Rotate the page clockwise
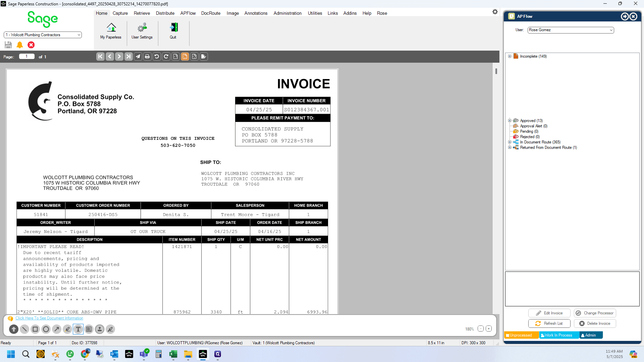The width and height of the screenshot is (644, 362). click(x=166, y=57)
